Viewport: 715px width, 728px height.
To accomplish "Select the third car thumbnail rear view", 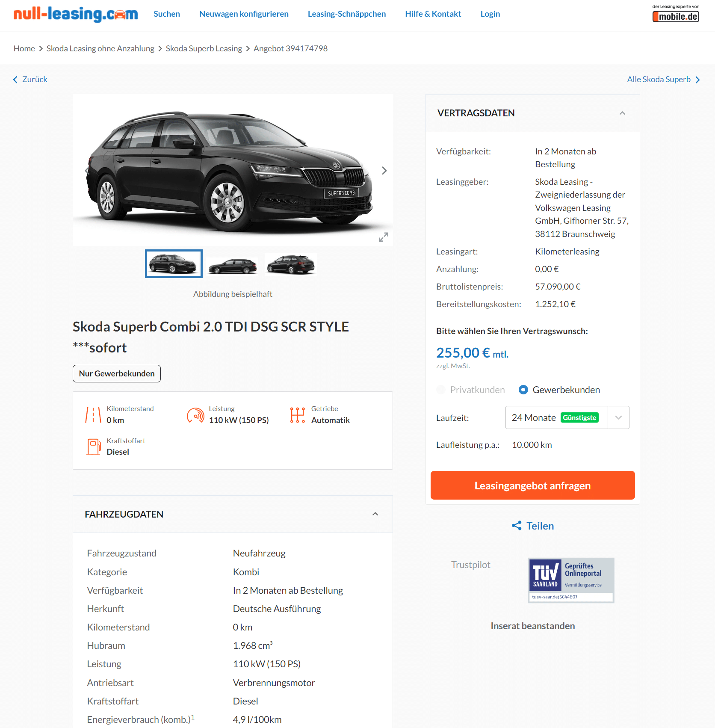I will (x=291, y=264).
